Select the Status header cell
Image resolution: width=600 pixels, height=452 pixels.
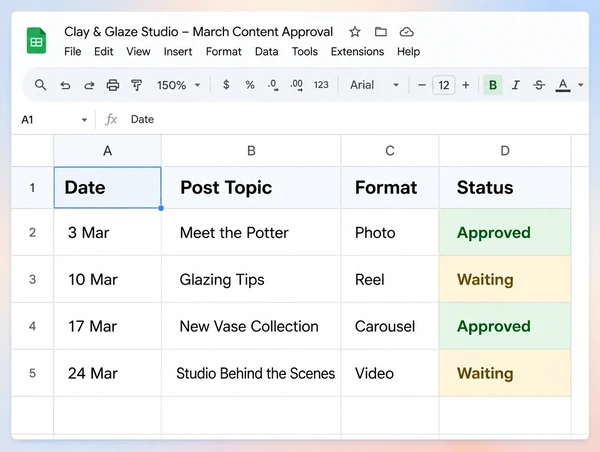pos(505,188)
